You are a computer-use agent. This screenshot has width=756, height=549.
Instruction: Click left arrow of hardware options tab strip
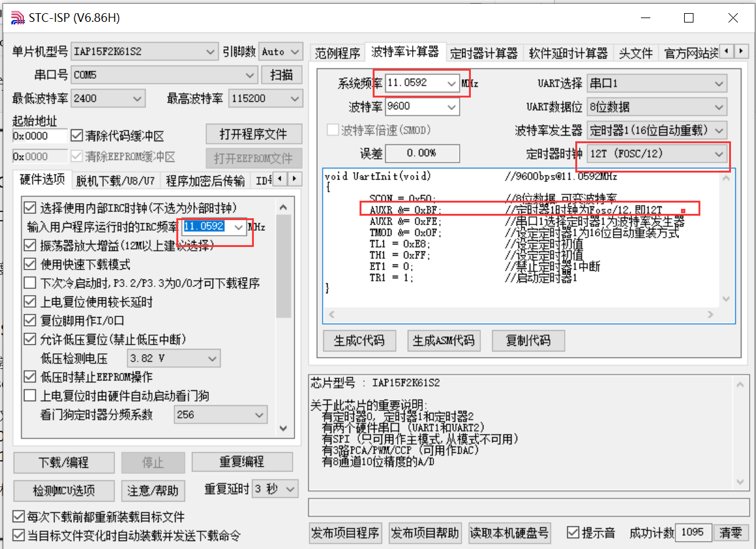click(280, 179)
